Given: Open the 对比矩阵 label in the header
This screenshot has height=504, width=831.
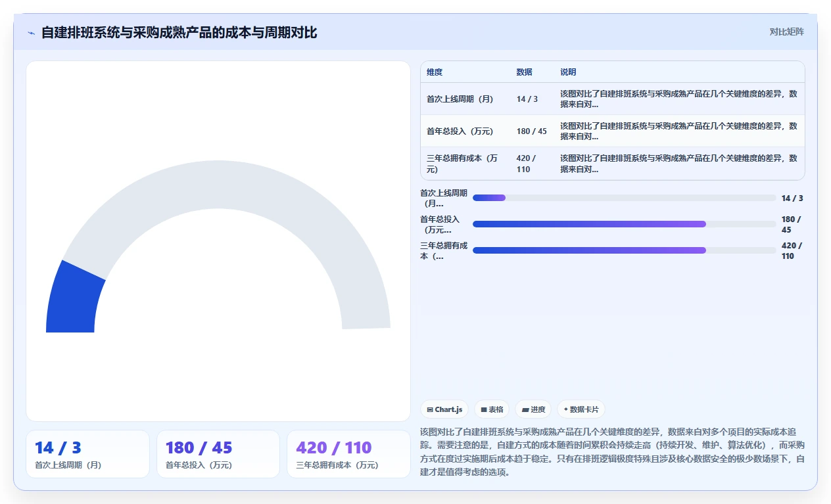Looking at the screenshot, I should (x=786, y=32).
